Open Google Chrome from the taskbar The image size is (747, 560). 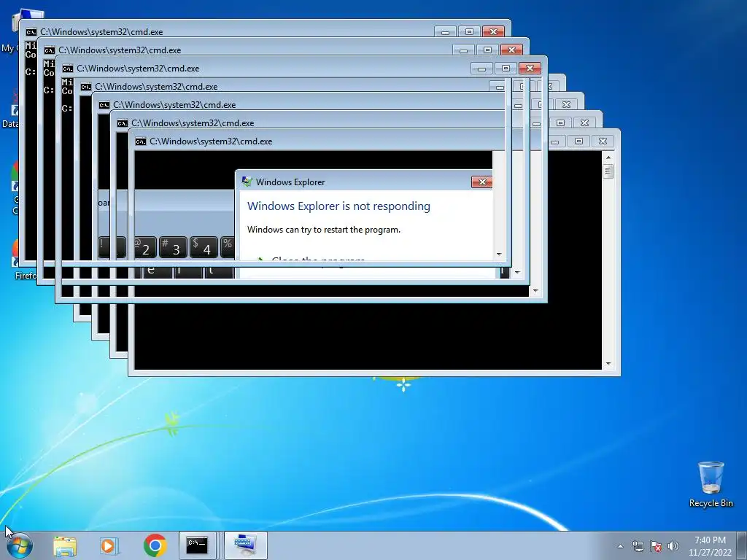155,545
